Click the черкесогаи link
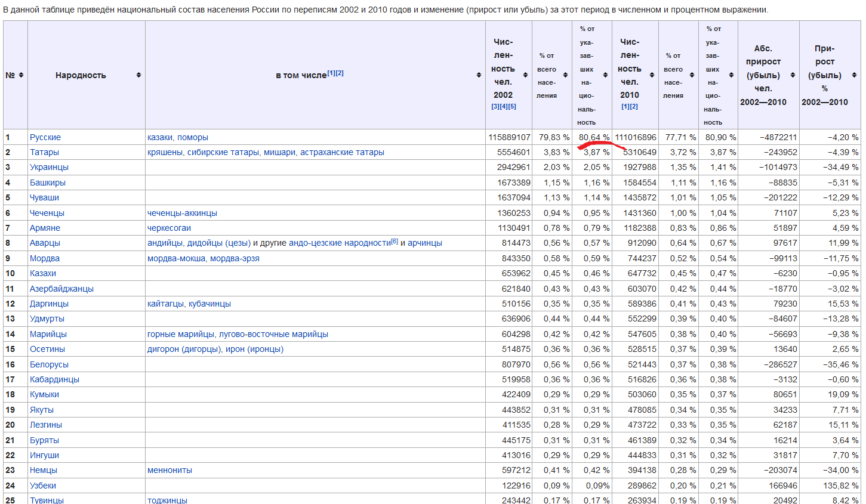 [x=169, y=228]
